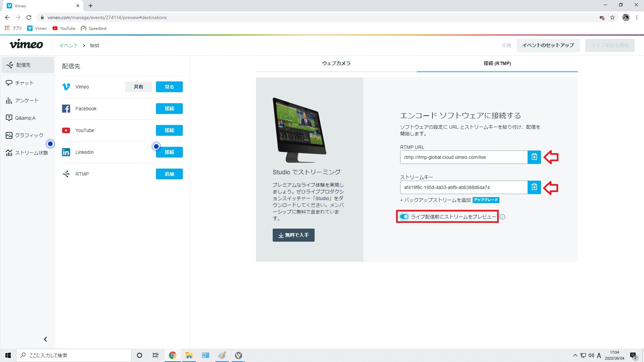This screenshot has height=362, width=644.
Task: Click the blue hotspot dot near LinkedIn
Action: (x=156, y=146)
